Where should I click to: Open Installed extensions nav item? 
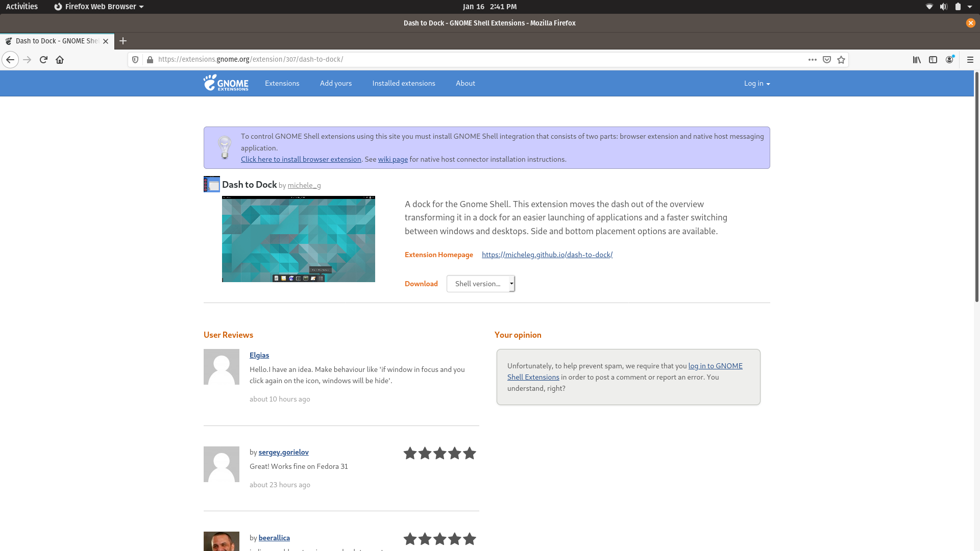click(404, 83)
